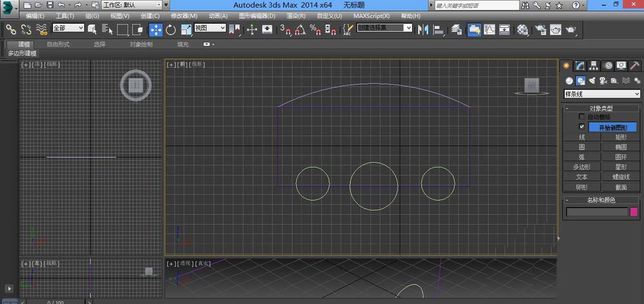This screenshot has width=644, height=304.
Task: Activate the Rotate tool in toolbar
Action: [x=171, y=30]
